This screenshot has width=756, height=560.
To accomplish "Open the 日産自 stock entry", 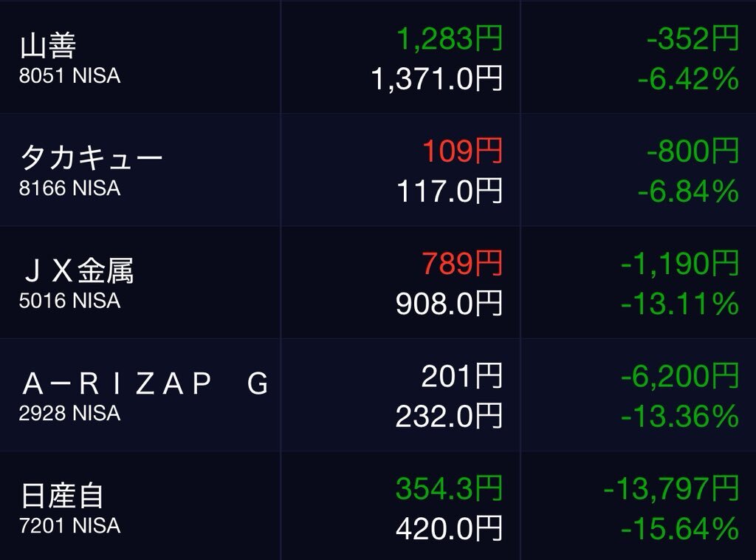I will coord(378,505).
